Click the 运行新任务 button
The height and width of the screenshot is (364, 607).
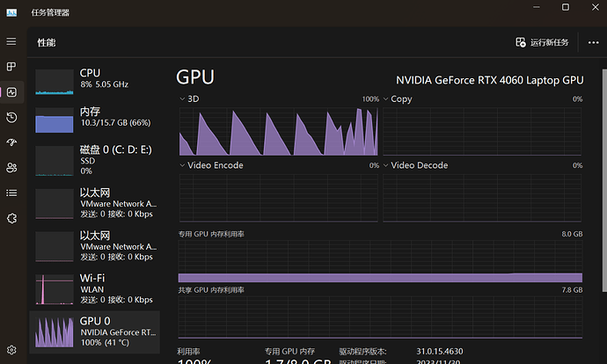tap(542, 42)
